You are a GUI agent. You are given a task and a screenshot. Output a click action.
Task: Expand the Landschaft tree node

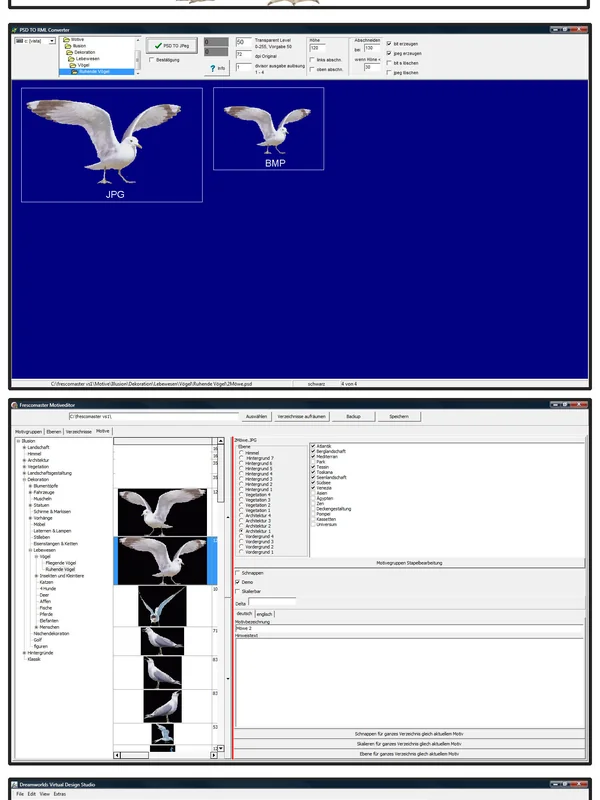[x=24, y=447]
